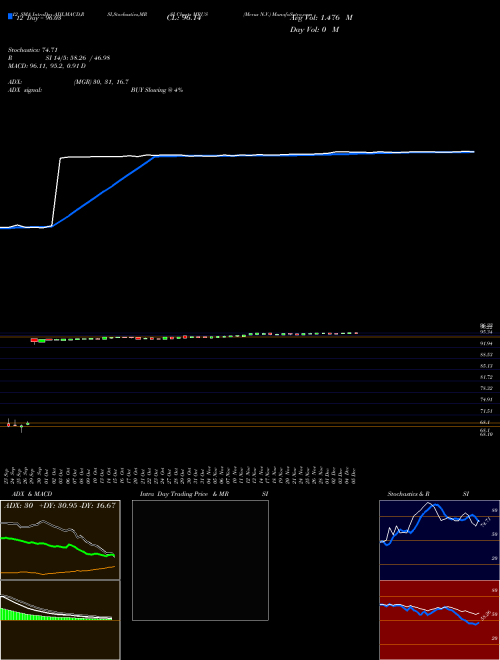The image size is (500, 660).
Task: Click the 'CL: 96.14' closing price text
Action: click(184, 18)
